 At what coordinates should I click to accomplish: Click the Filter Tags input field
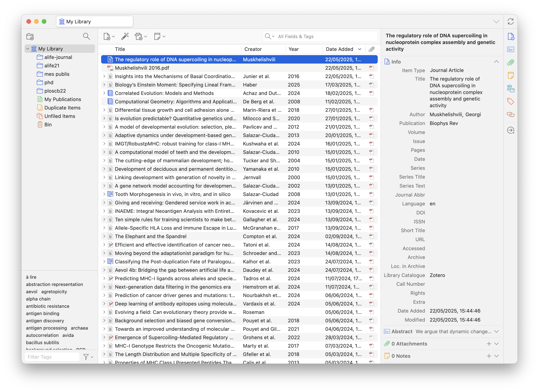point(52,357)
